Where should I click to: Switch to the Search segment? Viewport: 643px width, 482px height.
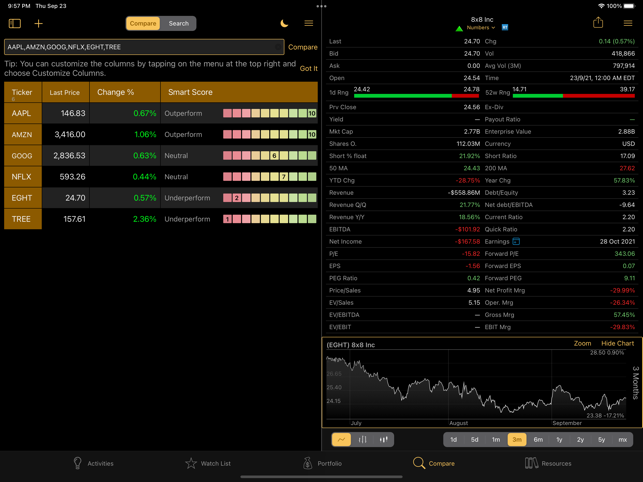click(179, 23)
